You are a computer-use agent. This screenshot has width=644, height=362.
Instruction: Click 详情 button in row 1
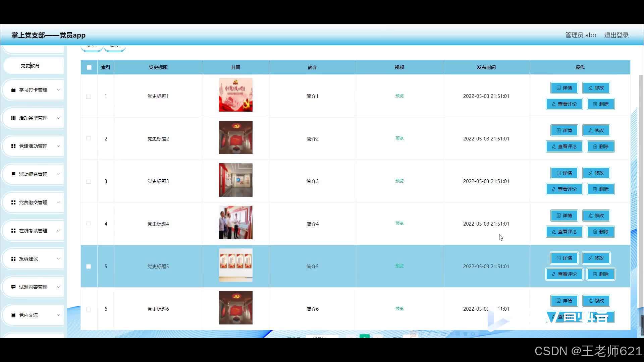[564, 88]
